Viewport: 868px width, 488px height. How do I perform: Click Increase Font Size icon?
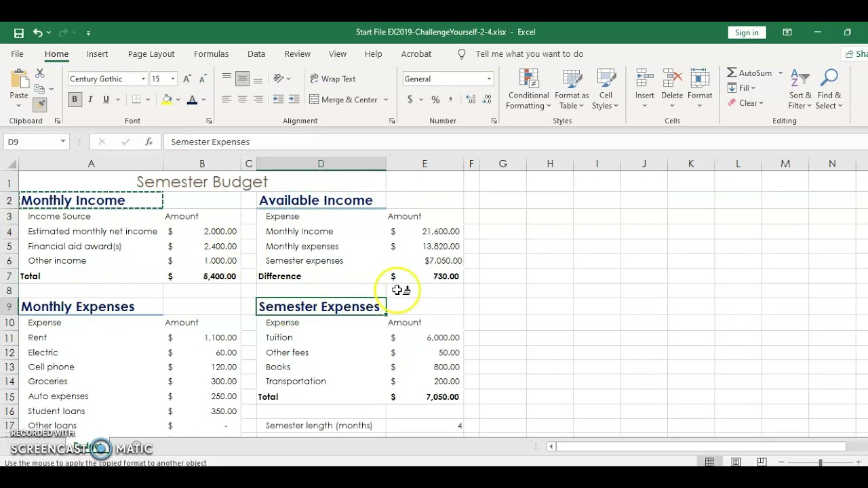[188, 79]
